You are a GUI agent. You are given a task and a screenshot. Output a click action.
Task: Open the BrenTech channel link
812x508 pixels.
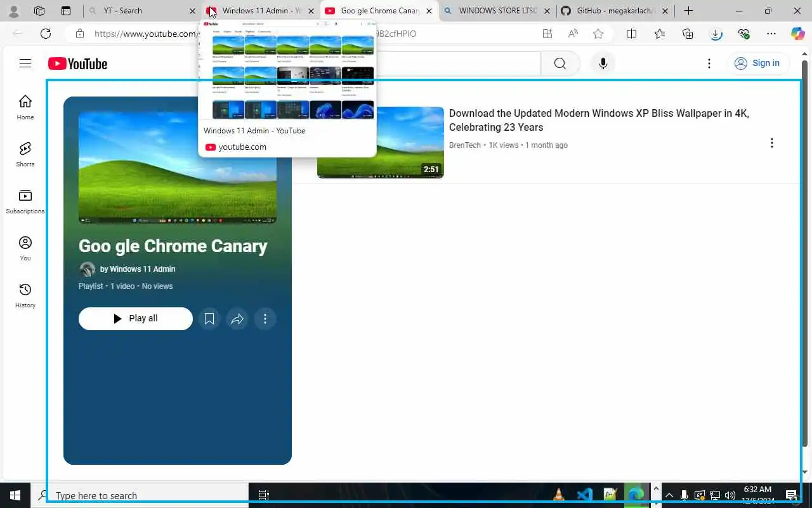(465, 145)
